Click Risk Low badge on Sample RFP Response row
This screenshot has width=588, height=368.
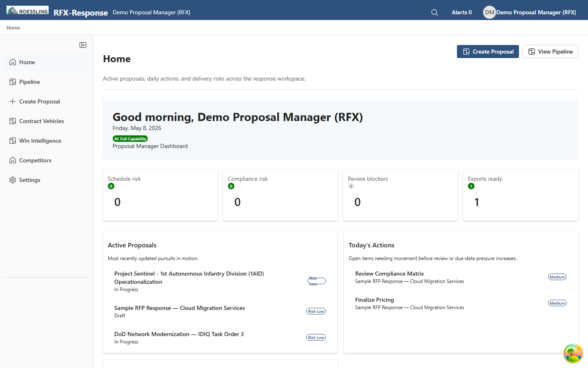coord(316,311)
